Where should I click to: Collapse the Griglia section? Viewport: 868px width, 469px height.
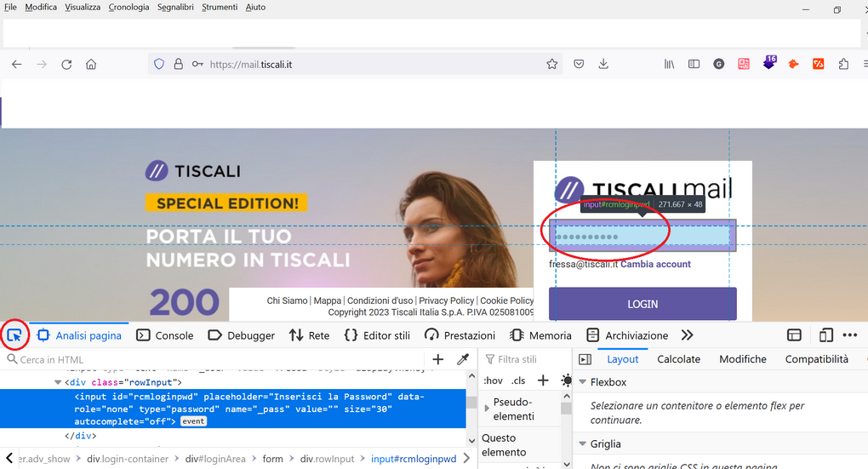click(x=582, y=444)
